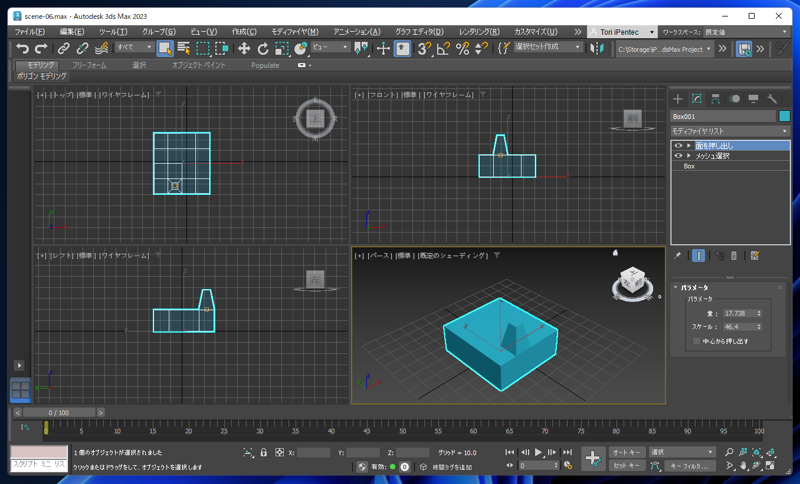Click the Unlink Selection icon
The image size is (800, 484).
click(82, 49)
